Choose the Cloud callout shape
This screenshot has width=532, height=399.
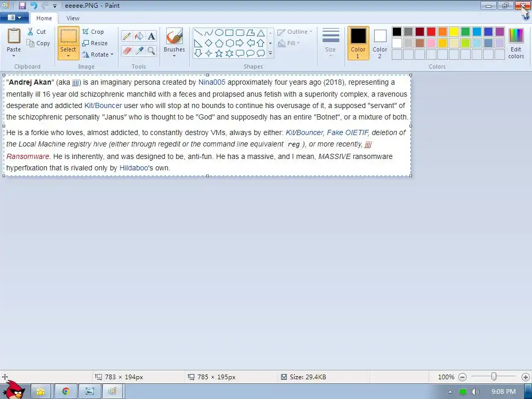261,54
